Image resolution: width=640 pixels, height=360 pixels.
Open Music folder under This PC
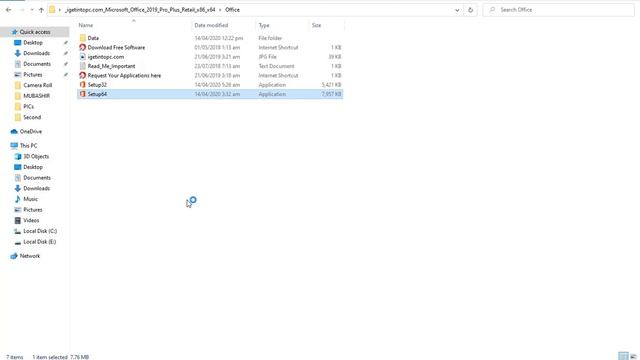click(x=30, y=199)
